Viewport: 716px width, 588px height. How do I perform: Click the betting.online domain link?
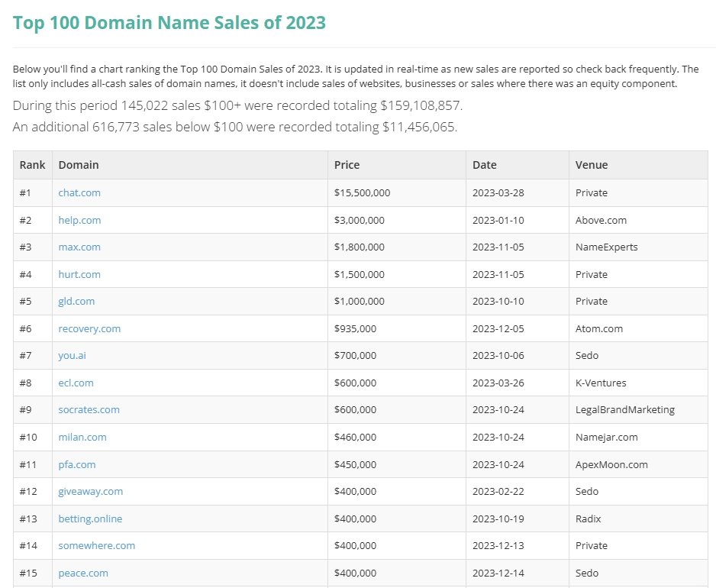pyautogui.click(x=90, y=519)
